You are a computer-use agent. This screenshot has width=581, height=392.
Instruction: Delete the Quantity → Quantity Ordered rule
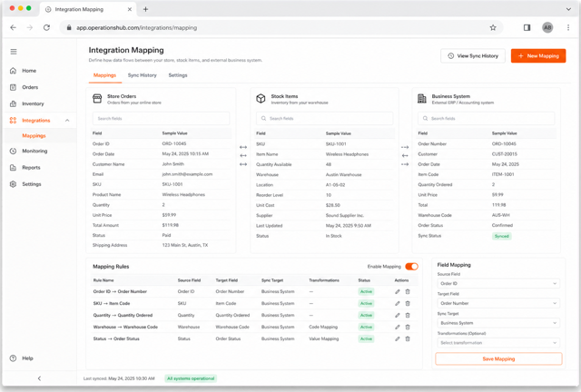coord(408,315)
